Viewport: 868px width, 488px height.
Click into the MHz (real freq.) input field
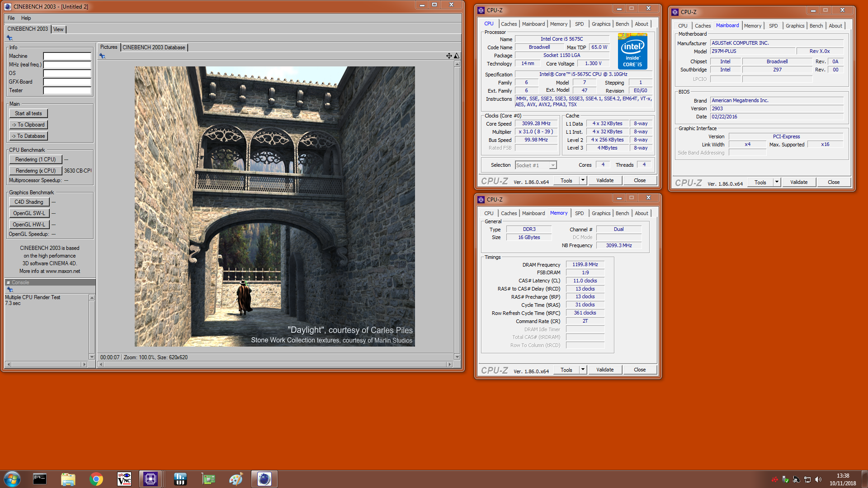pos(67,65)
